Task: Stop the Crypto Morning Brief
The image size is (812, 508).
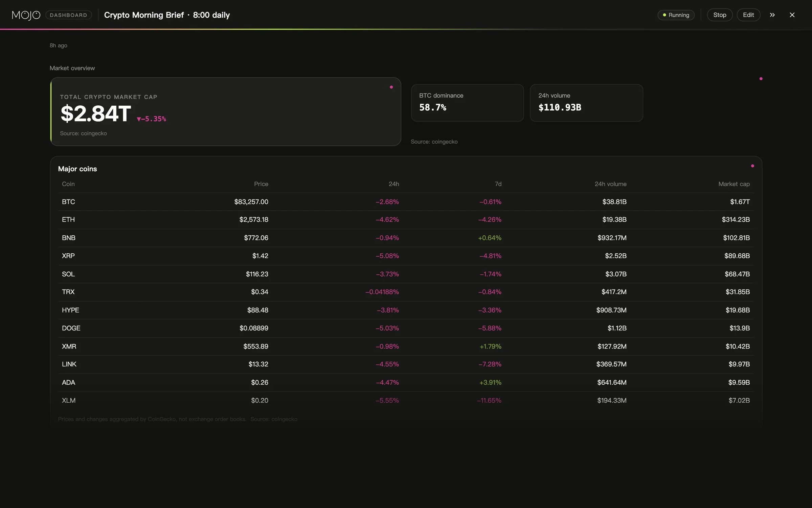Action: tap(720, 15)
